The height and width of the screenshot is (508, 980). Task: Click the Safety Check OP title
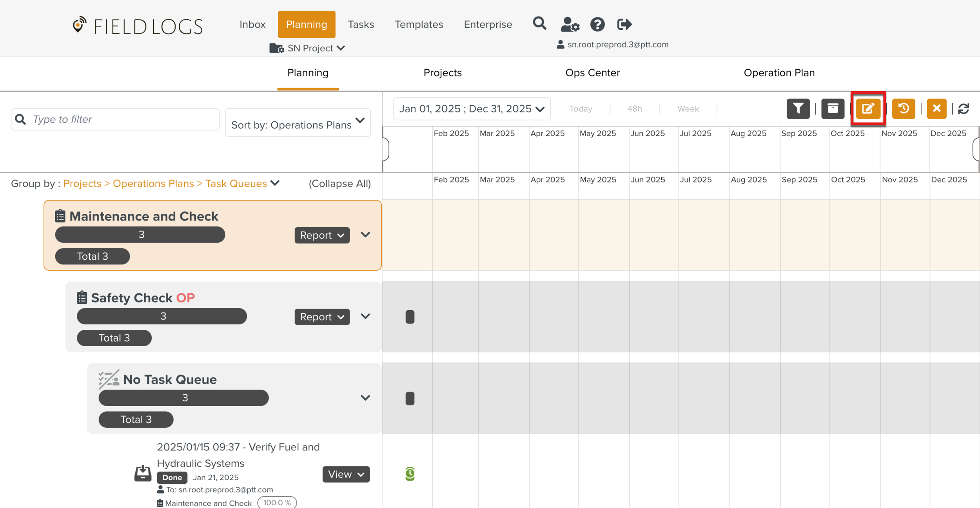[x=143, y=298]
